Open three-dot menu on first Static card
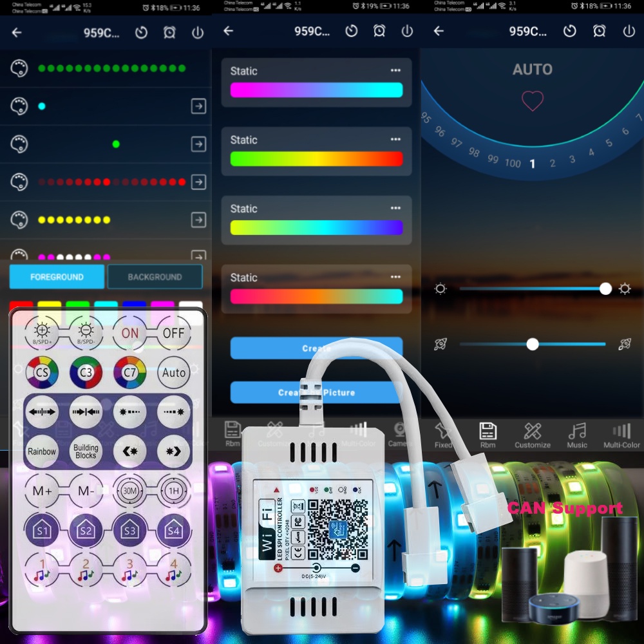 point(395,70)
